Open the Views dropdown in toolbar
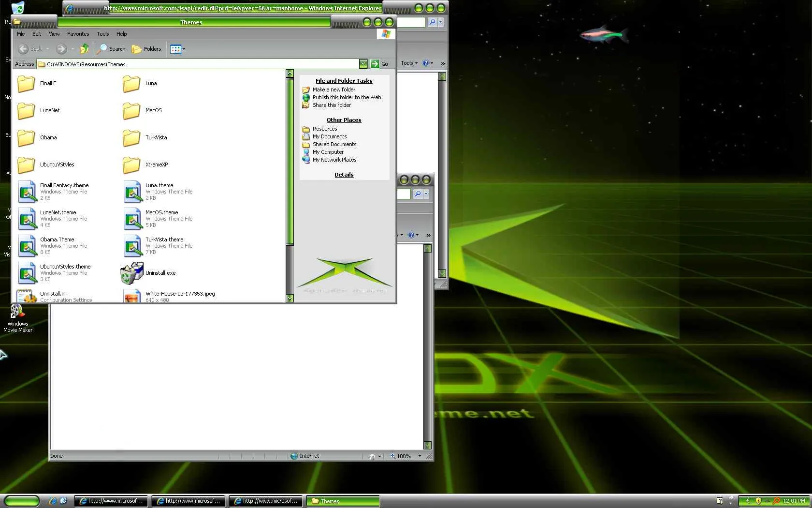The height and width of the screenshot is (508, 812). (177, 49)
